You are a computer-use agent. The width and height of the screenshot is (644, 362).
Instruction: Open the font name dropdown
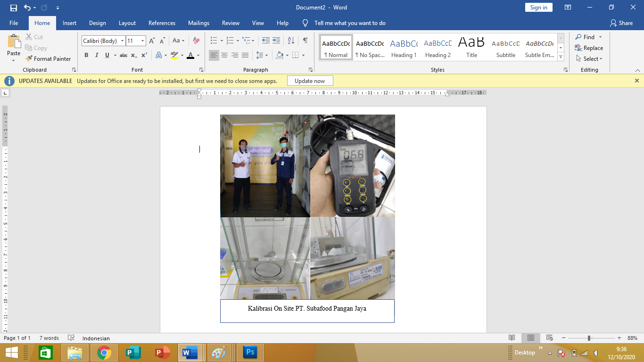coord(122,41)
